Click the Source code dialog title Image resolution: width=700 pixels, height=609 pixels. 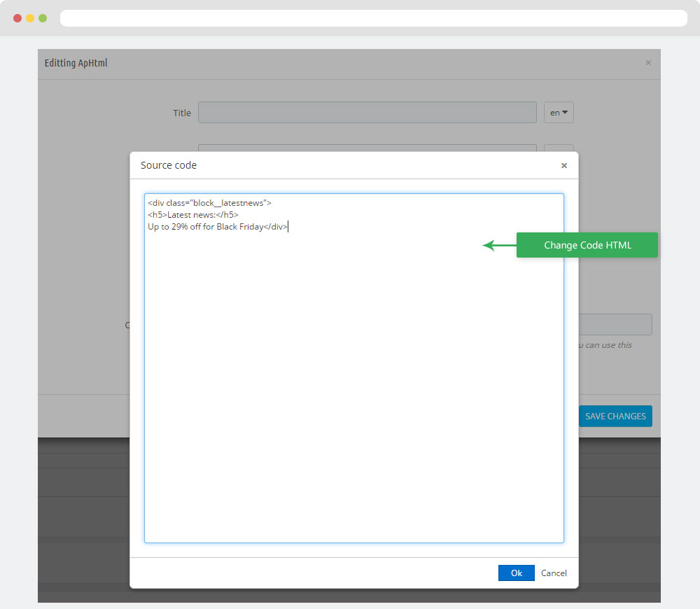tap(169, 166)
